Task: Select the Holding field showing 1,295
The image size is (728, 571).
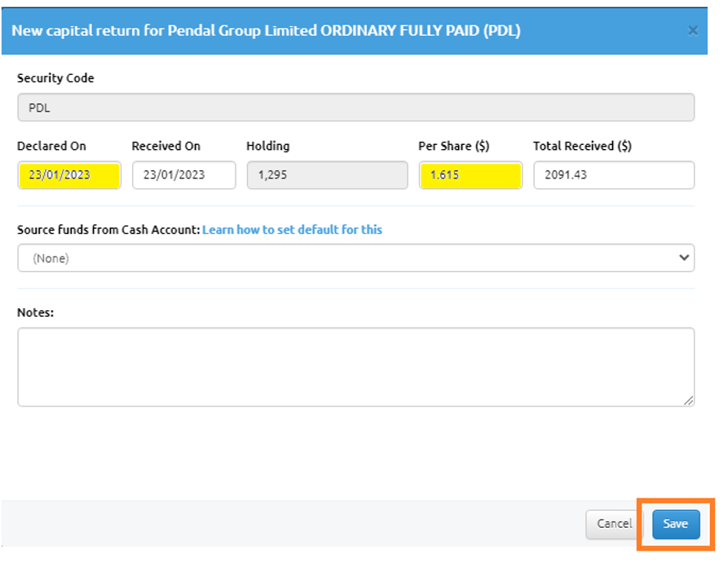Action: point(327,175)
